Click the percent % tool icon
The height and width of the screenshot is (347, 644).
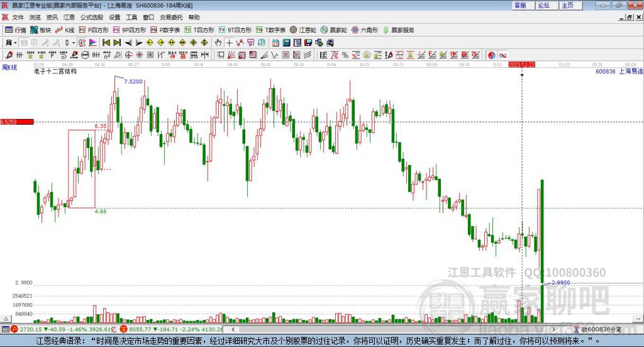(345, 55)
